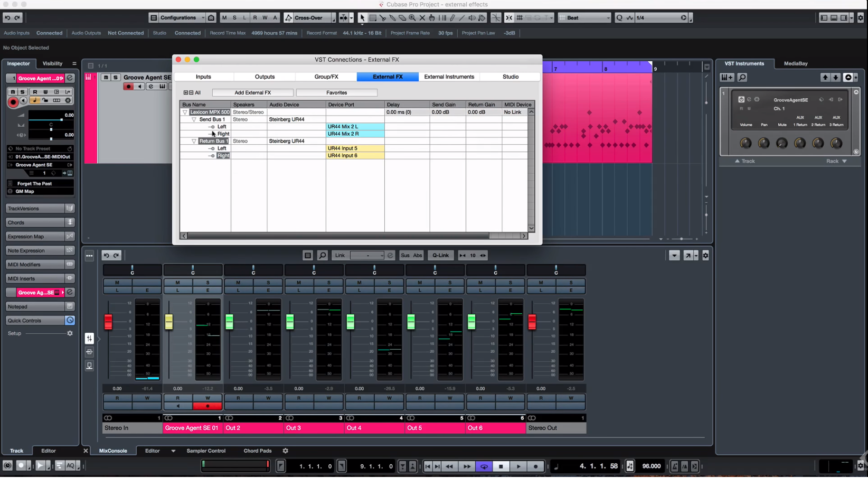Select the Object Selection arrow tool
868x478 pixels.
click(362, 18)
